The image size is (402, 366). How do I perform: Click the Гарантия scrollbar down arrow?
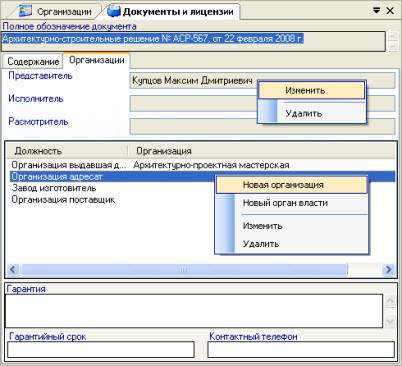390,321
